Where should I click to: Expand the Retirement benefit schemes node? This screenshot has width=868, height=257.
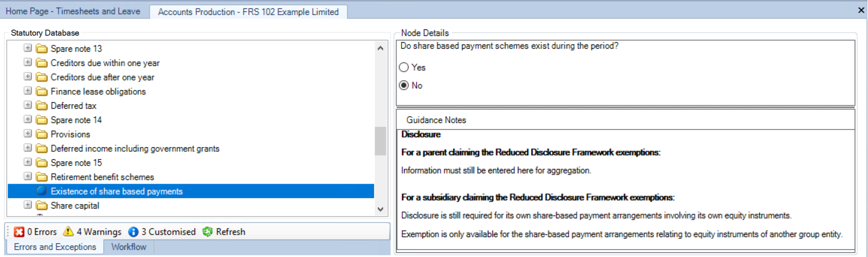tap(28, 177)
